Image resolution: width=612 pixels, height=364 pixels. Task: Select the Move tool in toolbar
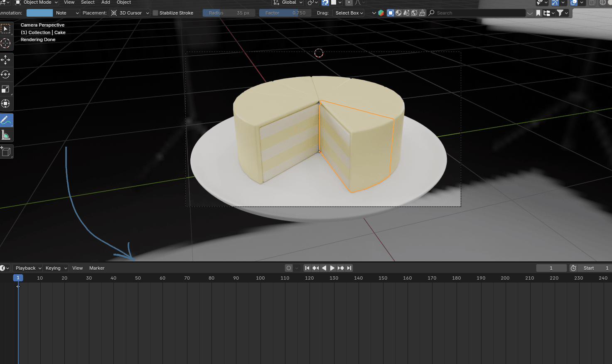pyautogui.click(x=6, y=60)
